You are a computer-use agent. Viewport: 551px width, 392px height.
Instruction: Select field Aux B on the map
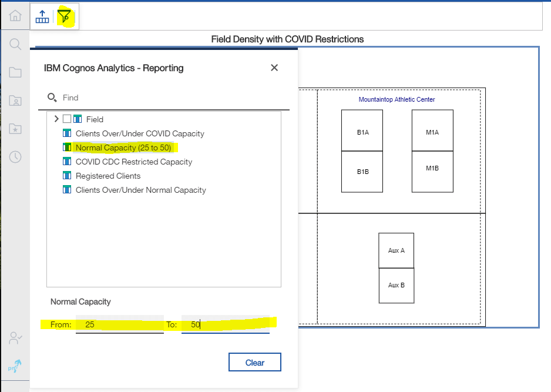pos(397,286)
